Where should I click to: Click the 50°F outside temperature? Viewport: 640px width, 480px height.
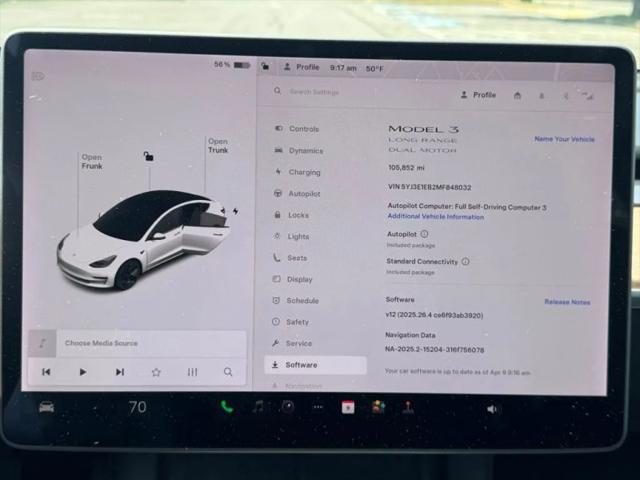click(374, 69)
